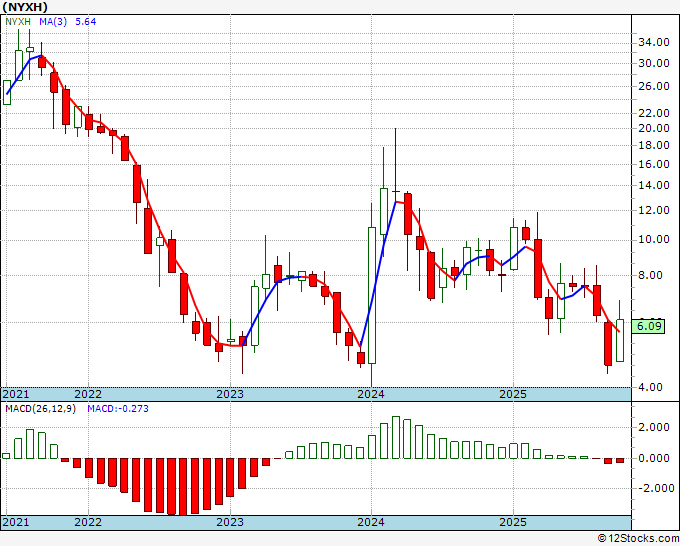Click 2024 on the price chart timeline
680x546 pixels.
pyautogui.click(x=371, y=394)
